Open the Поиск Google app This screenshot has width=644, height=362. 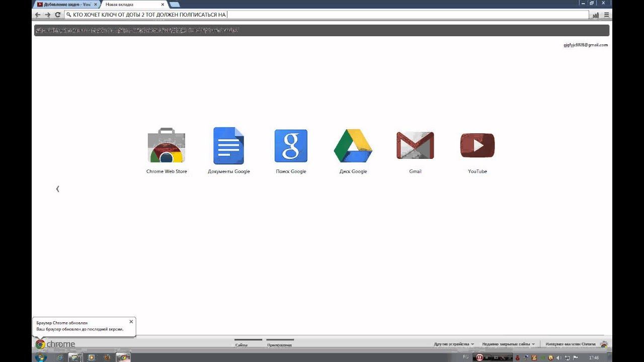[291, 146]
